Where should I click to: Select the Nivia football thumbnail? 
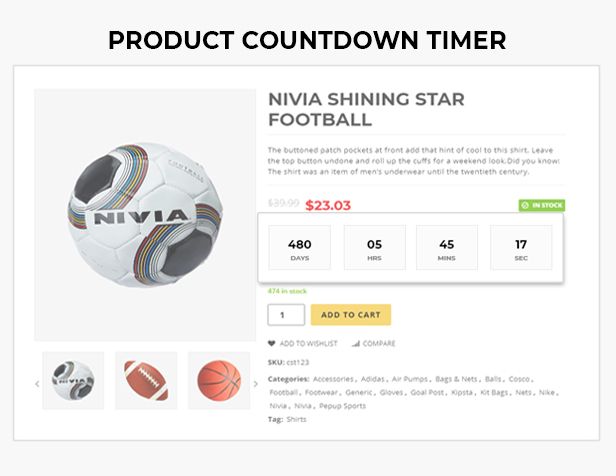coord(73,380)
